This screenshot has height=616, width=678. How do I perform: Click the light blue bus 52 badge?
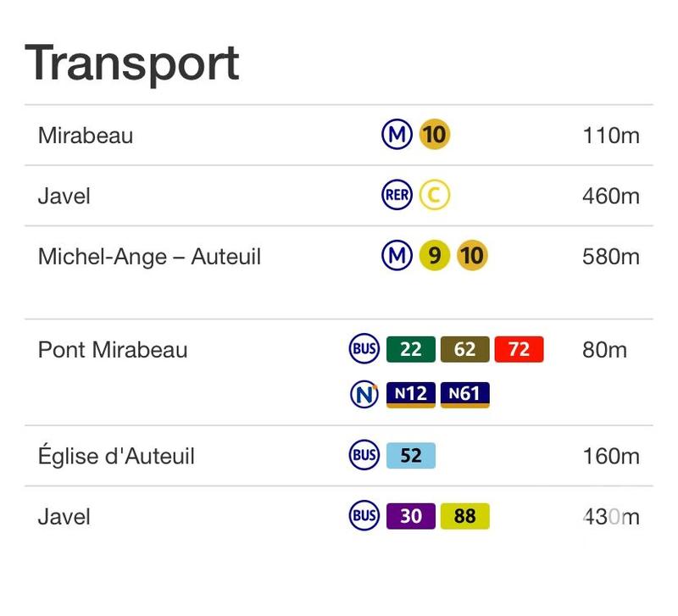(x=411, y=456)
